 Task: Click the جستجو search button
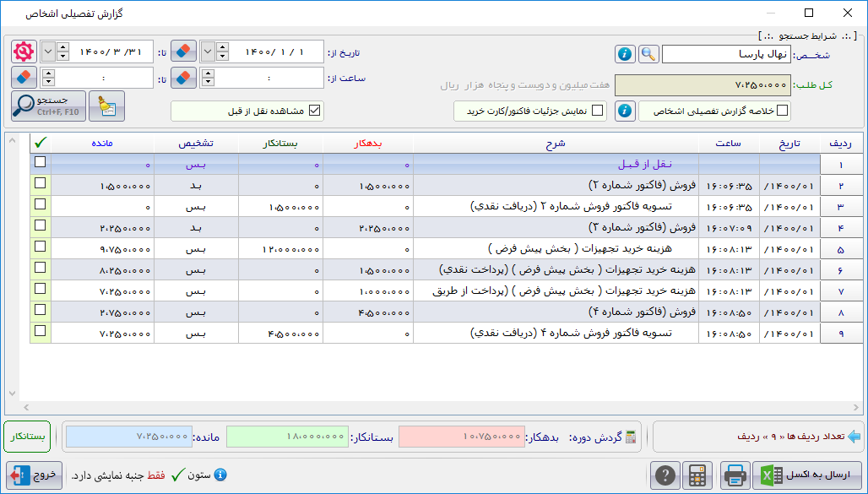pos(49,106)
